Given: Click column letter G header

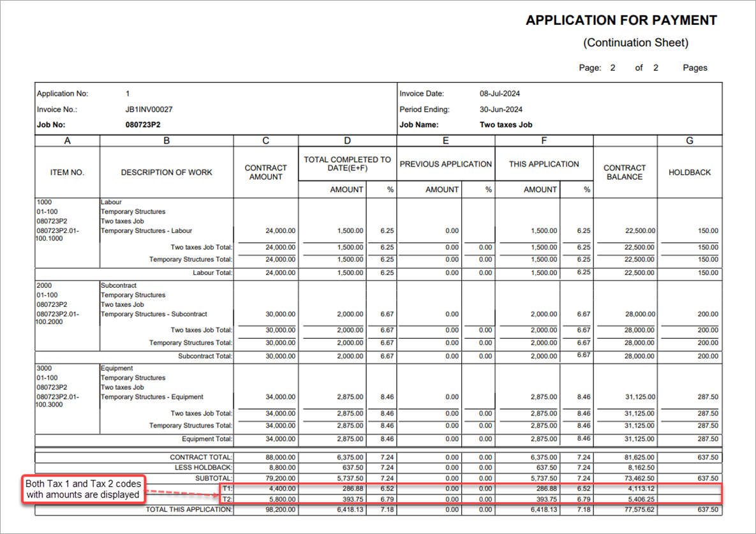Looking at the screenshot, I should [x=690, y=141].
